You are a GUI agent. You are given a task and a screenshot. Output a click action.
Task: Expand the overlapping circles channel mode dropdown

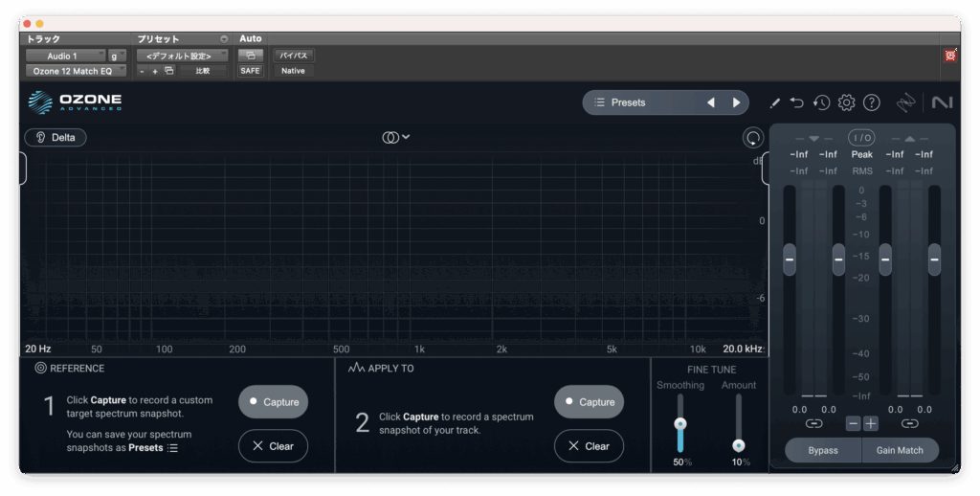tap(396, 138)
